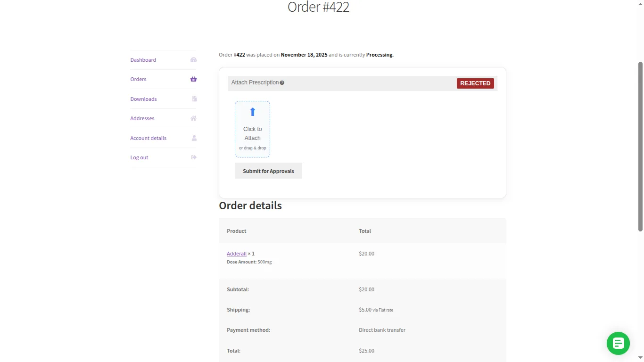Click the blue upload arrow icon
The image size is (644, 362).
pos(252,112)
